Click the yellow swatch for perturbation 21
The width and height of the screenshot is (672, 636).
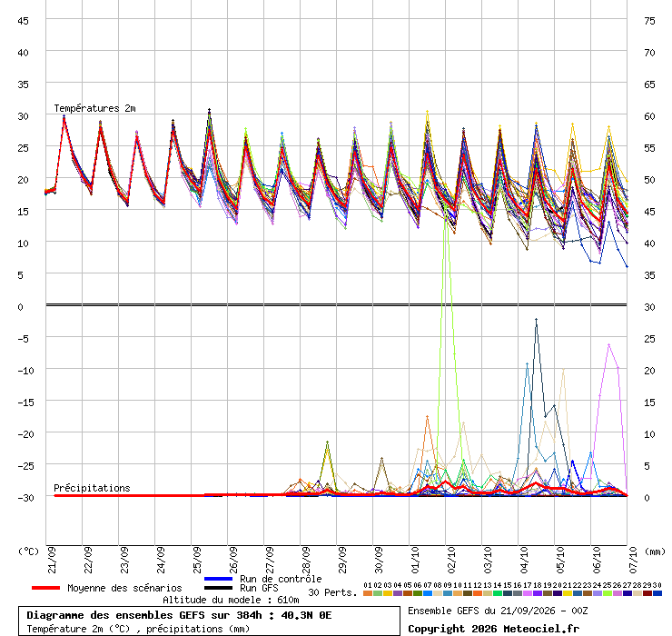[x=567, y=593]
